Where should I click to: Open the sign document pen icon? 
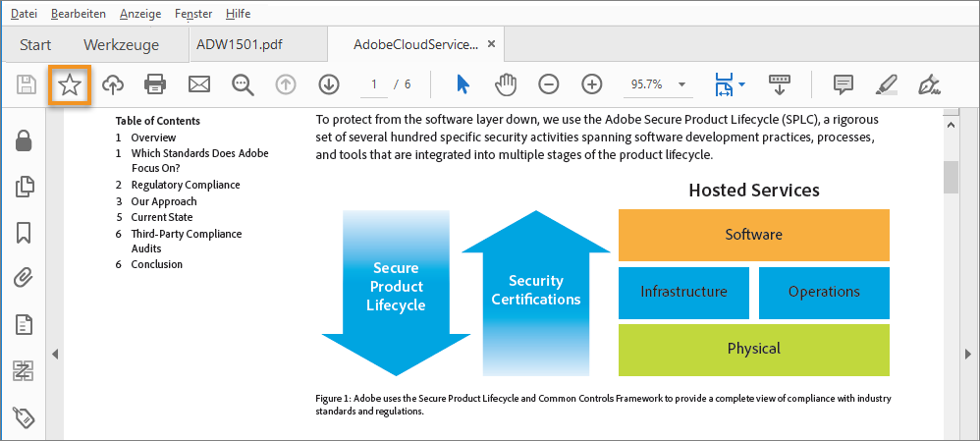929,84
